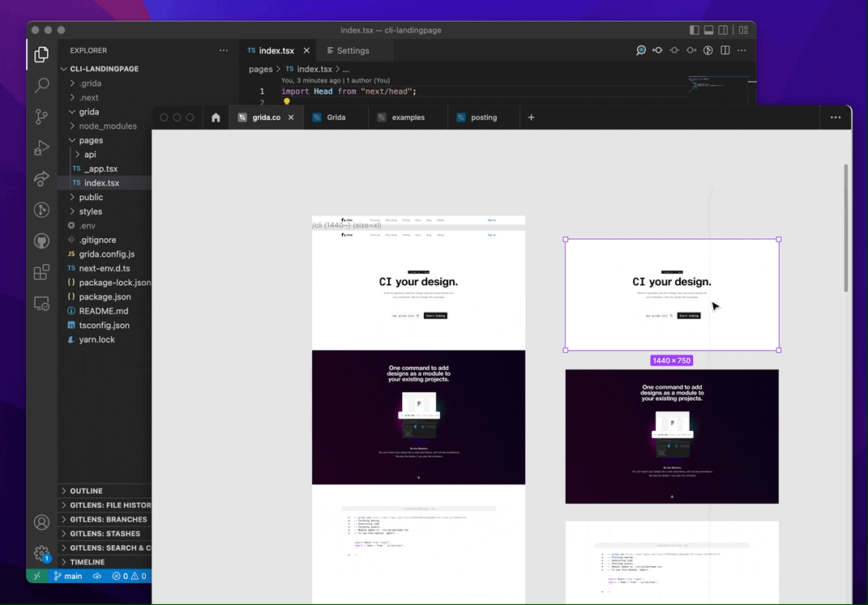Click the cloud sync icon in status bar

click(97, 576)
